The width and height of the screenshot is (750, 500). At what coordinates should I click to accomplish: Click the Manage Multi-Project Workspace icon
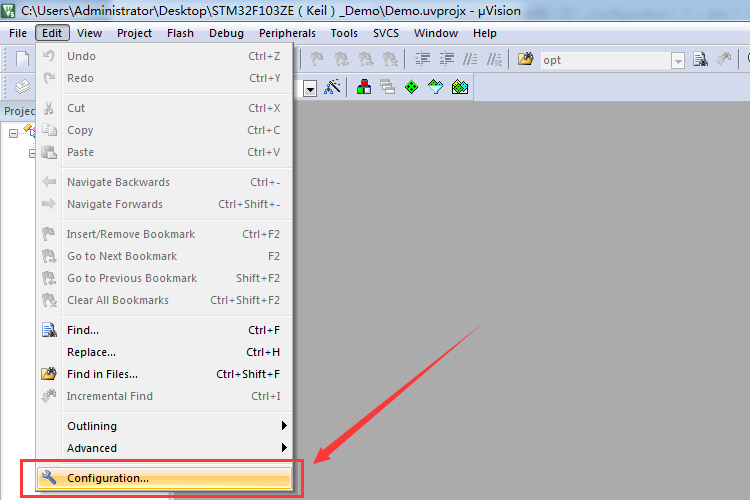pyautogui.click(x=387, y=87)
